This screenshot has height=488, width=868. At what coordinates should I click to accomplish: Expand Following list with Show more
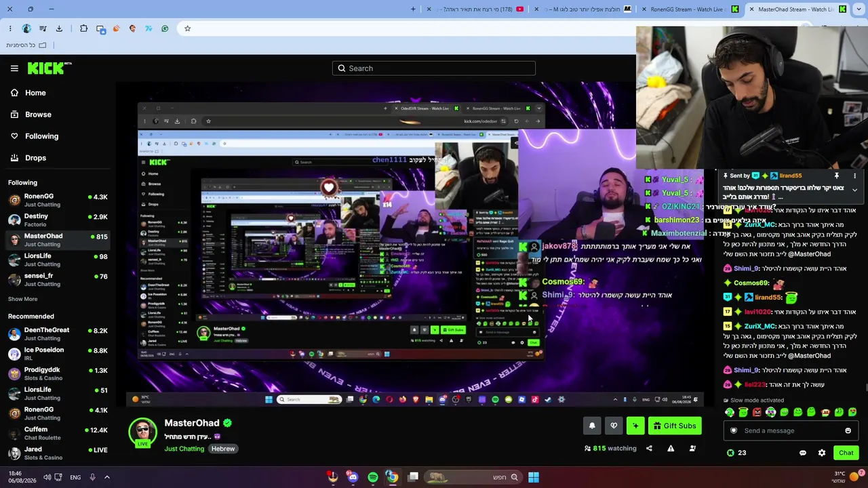23,299
